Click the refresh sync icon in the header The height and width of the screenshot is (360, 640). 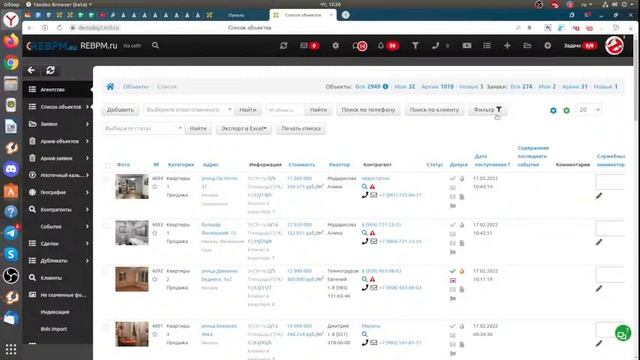coord(283,46)
